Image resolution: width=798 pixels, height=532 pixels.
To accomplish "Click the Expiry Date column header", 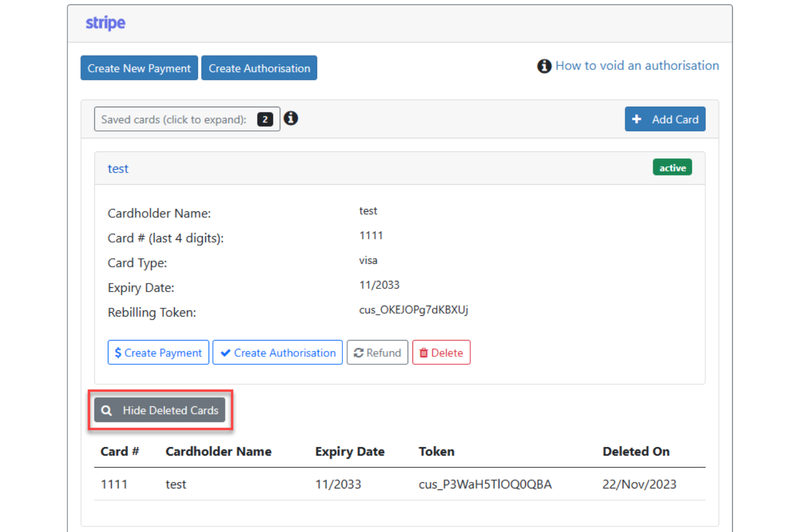I will [350, 452].
